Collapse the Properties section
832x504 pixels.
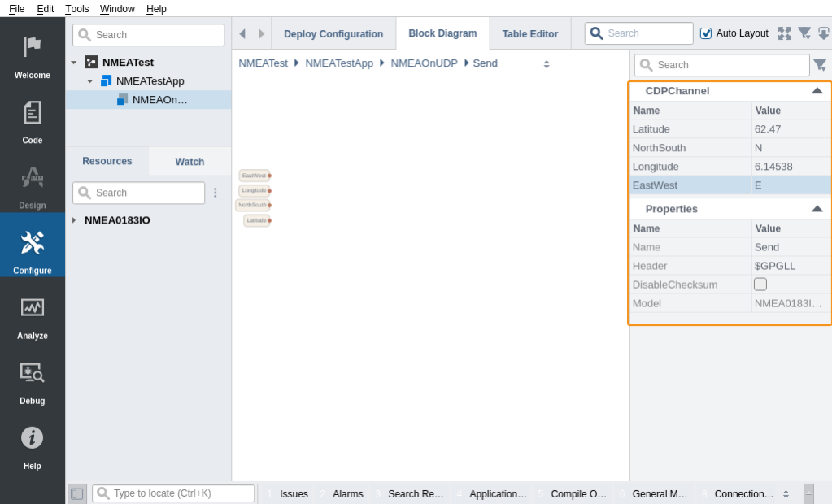817,209
